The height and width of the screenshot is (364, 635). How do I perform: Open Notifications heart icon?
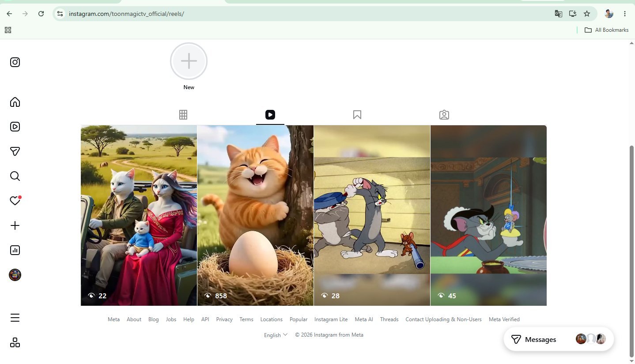[15, 201]
